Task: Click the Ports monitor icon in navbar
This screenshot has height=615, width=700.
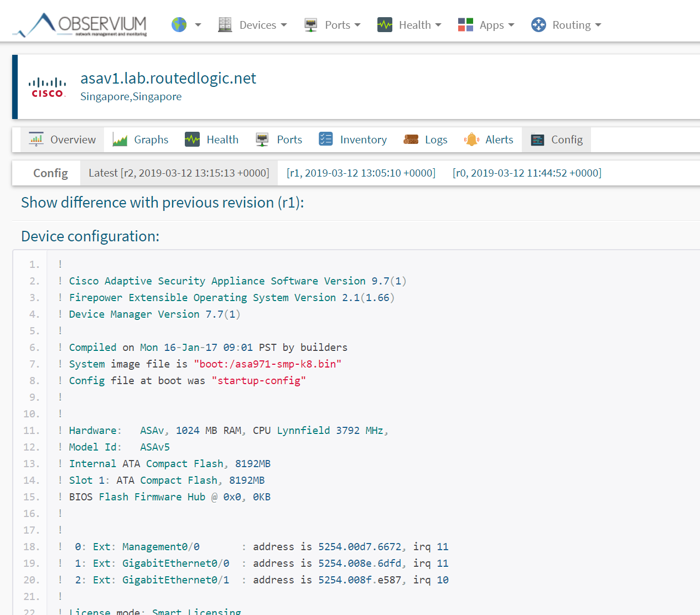Action: click(x=311, y=25)
